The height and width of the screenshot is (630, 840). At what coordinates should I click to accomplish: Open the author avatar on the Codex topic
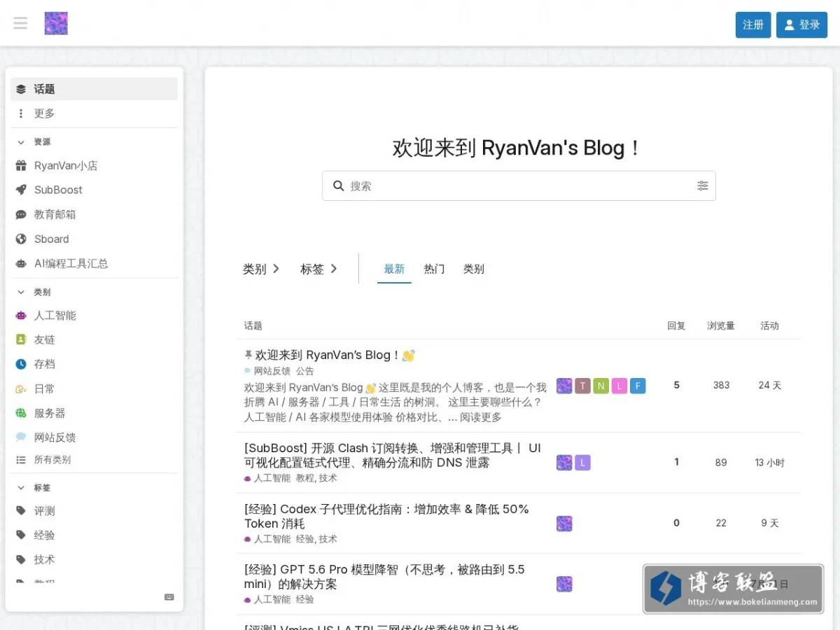point(564,524)
